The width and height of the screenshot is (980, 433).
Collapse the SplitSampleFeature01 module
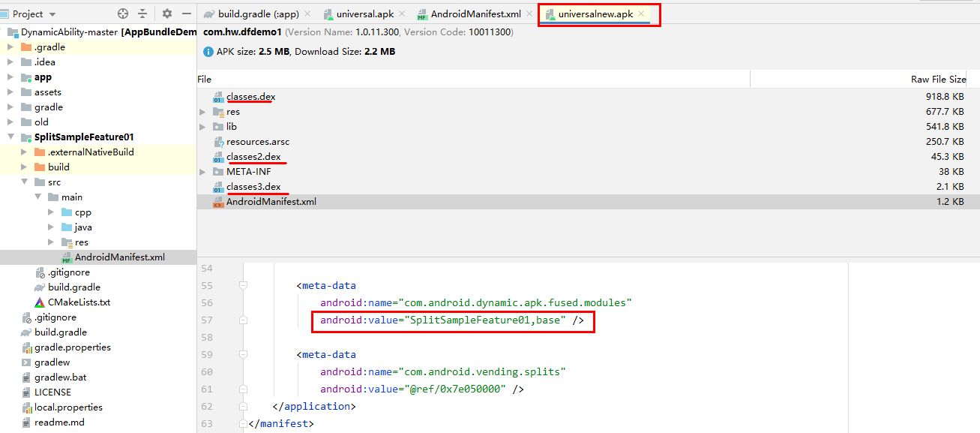tap(10, 137)
